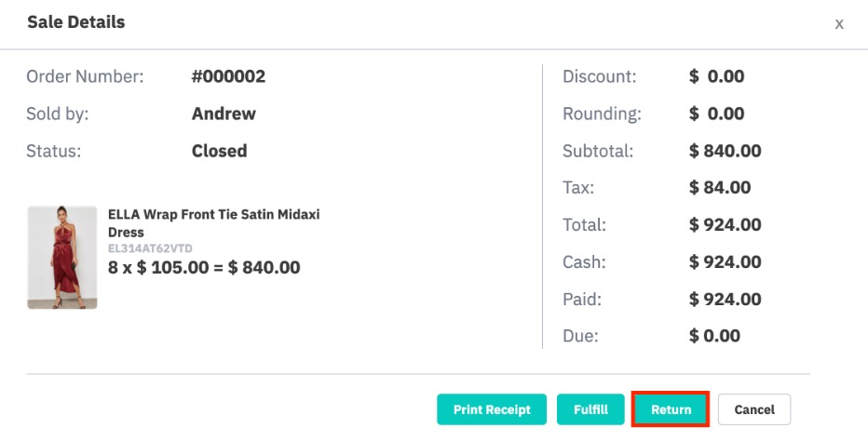Cancel the Sale Details dialog
The image size is (868, 442).
coord(754,409)
